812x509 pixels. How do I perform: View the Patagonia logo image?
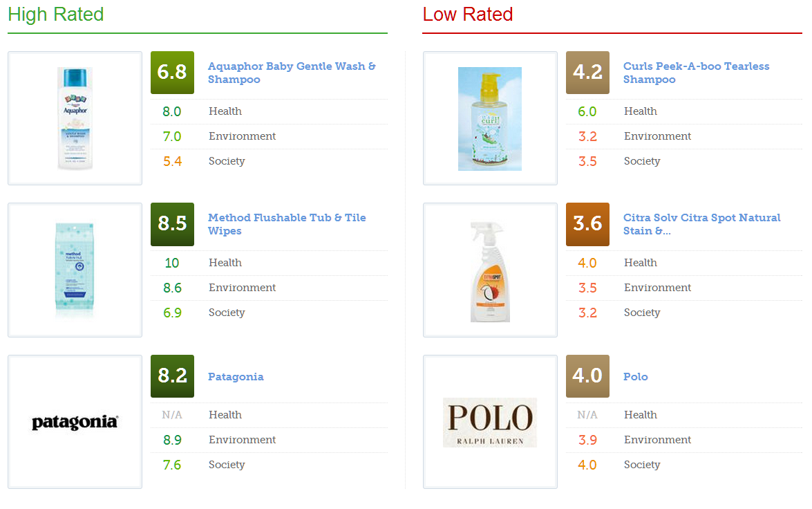click(75, 423)
